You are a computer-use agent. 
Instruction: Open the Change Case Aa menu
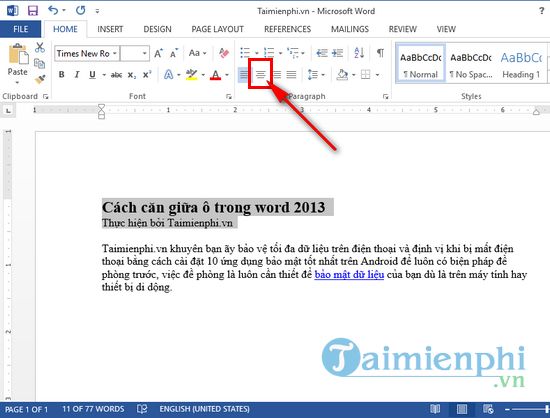click(x=197, y=53)
